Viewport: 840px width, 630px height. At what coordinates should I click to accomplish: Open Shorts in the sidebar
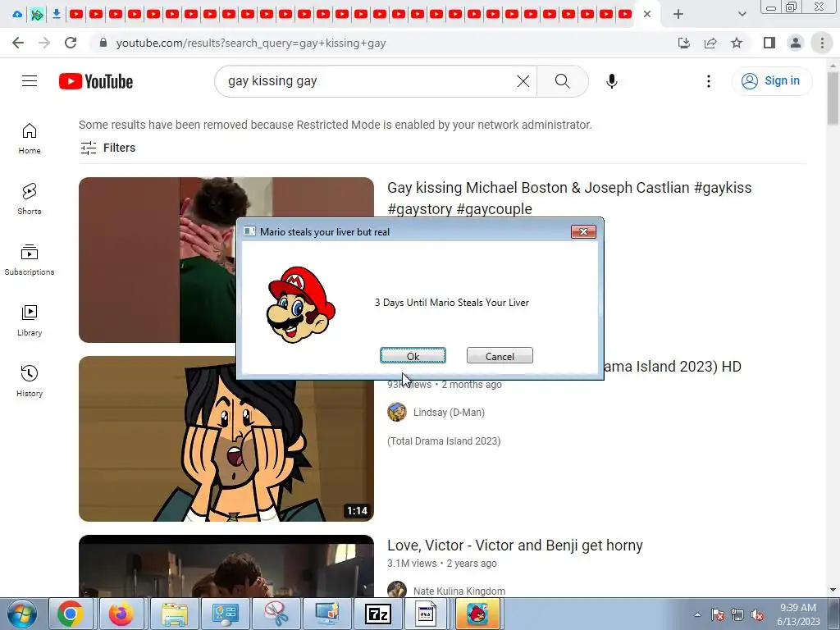pyautogui.click(x=30, y=199)
